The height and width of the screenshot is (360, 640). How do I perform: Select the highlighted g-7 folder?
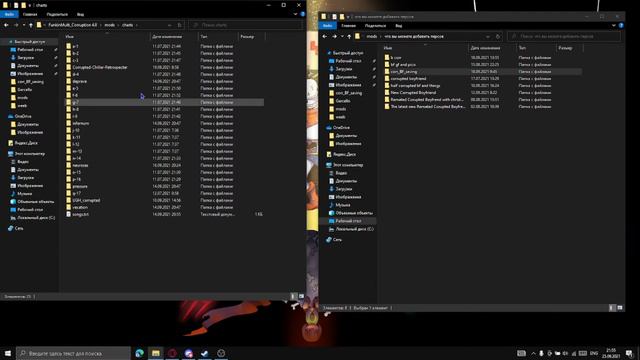[164, 102]
